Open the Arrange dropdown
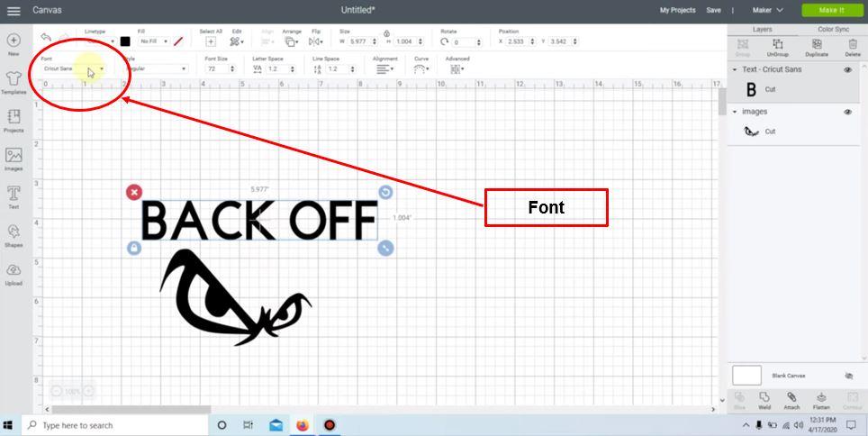Viewport: 868px width, 436px height. coord(291,41)
